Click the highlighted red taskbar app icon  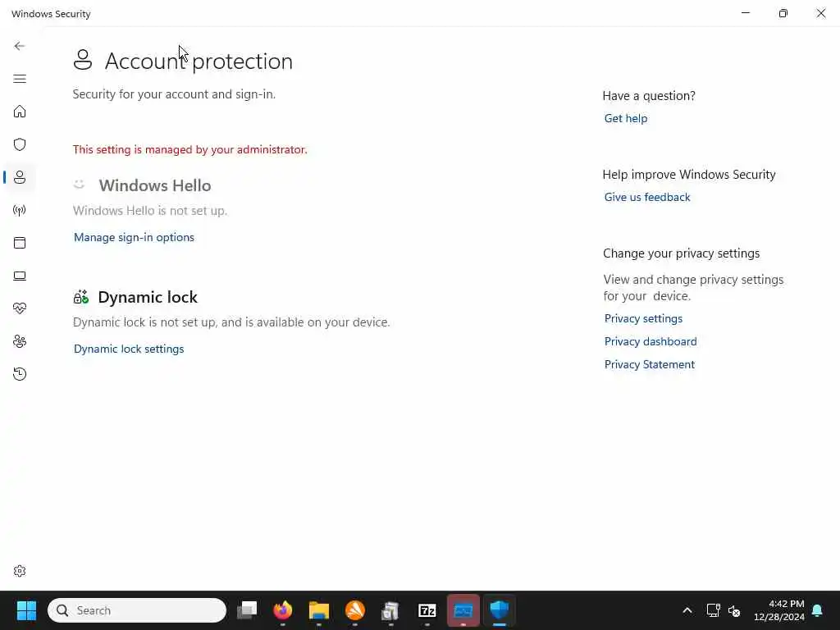tap(463, 610)
